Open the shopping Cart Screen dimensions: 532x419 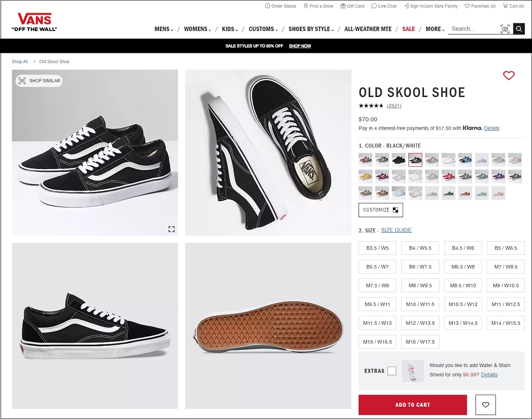[x=513, y=6]
